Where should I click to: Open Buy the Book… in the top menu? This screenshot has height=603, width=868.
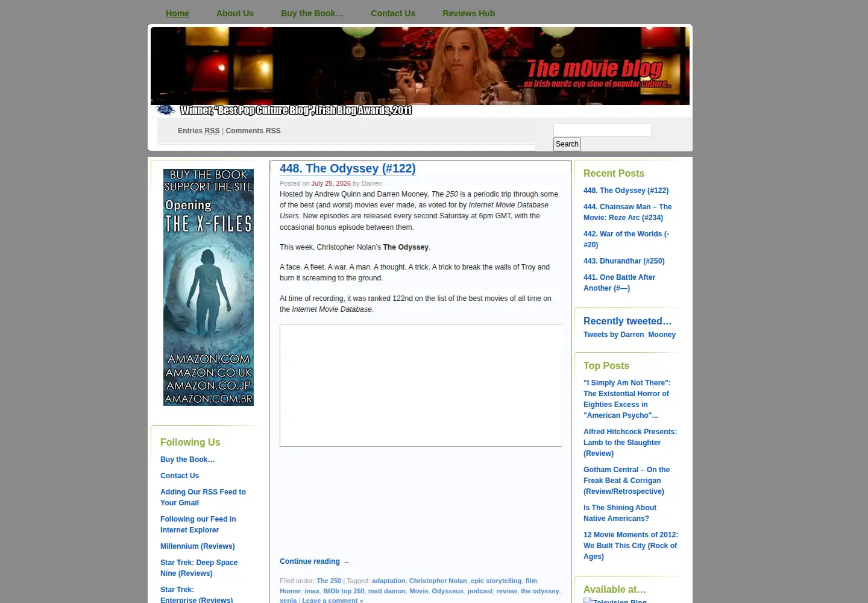pyautogui.click(x=312, y=13)
